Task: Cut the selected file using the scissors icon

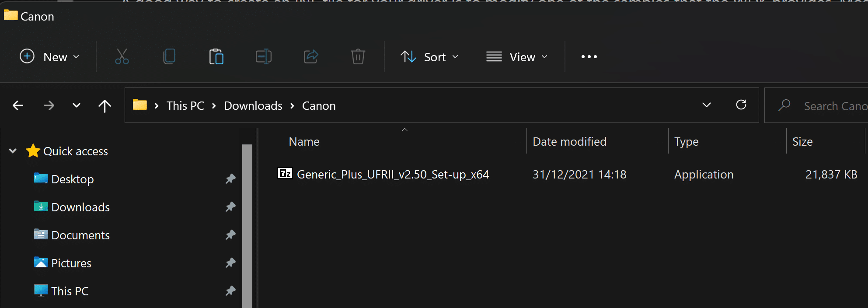Action: 121,56
